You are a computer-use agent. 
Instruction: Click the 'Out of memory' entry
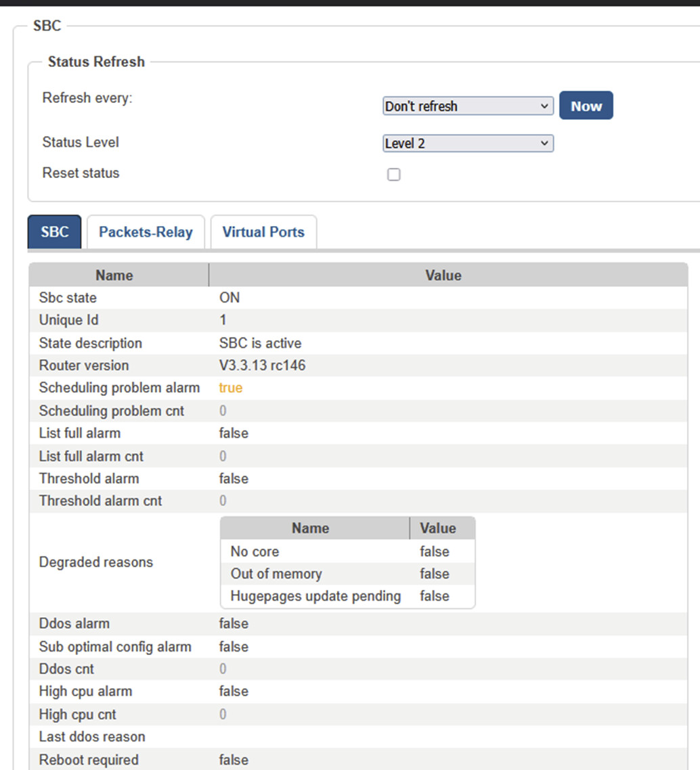point(276,574)
